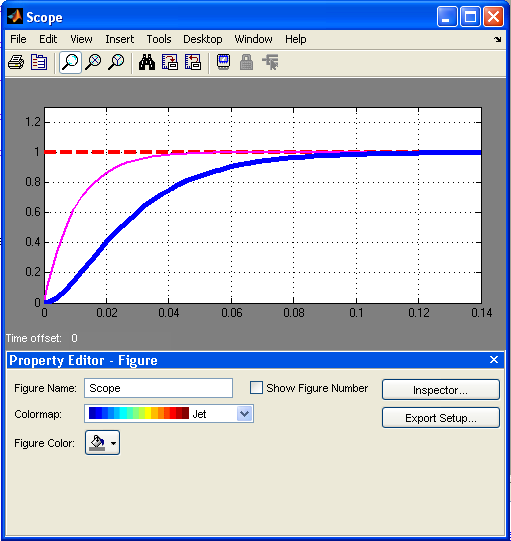Select the Zoom X-axis tool

tap(93, 62)
